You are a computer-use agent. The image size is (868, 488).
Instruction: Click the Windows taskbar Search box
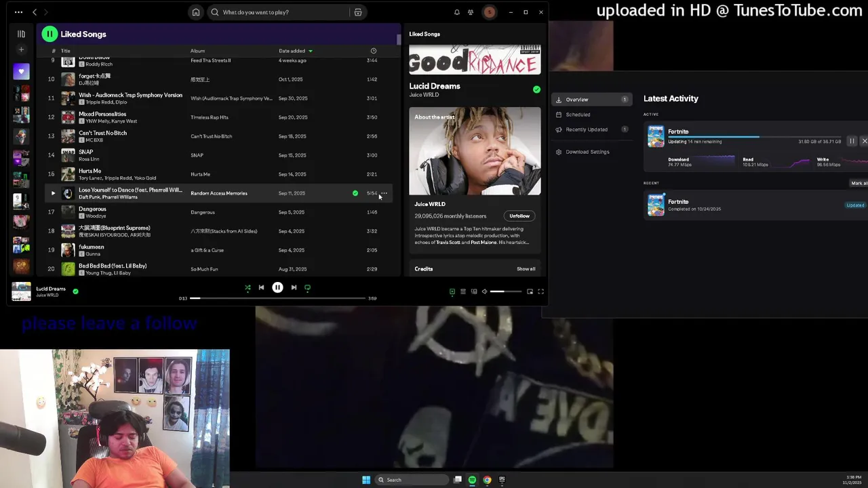point(412,480)
